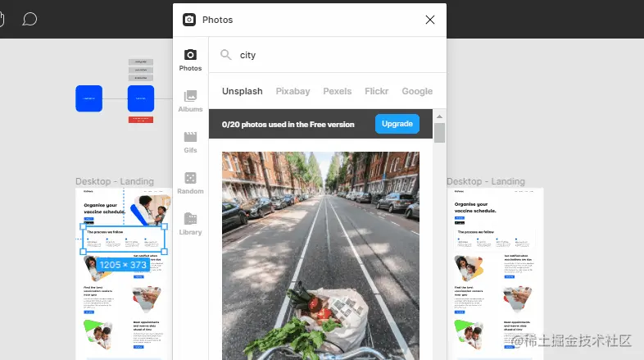
Task: Click the Upgrade button
Action: [x=397, y=124]
